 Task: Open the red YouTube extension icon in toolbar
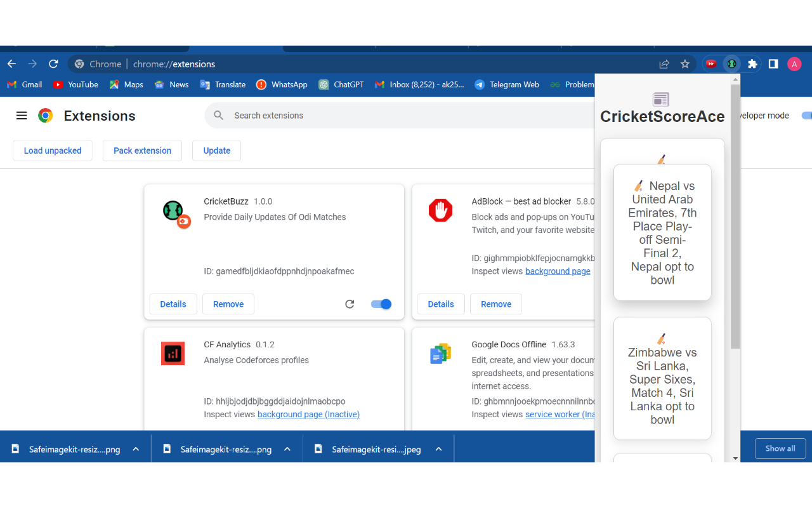711,64
